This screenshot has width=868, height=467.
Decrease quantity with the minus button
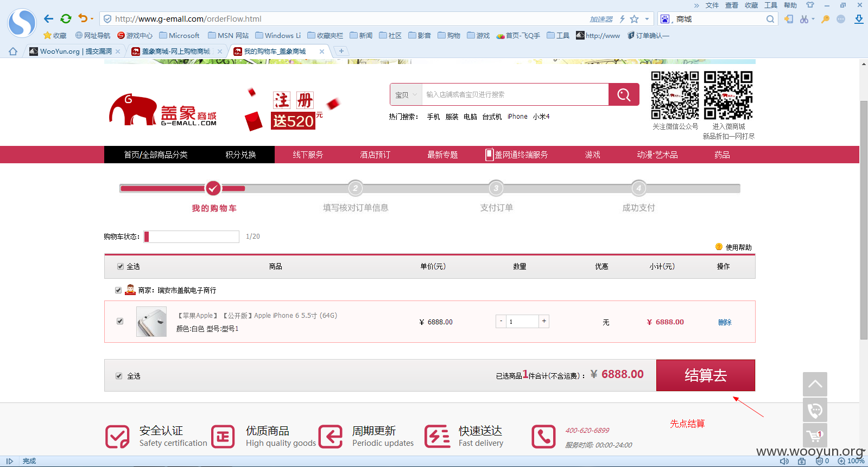pyautogui.click(x=501, y=321)
